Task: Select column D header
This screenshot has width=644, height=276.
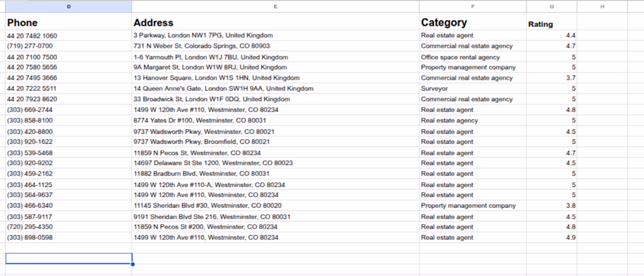Action: [68, 6]
